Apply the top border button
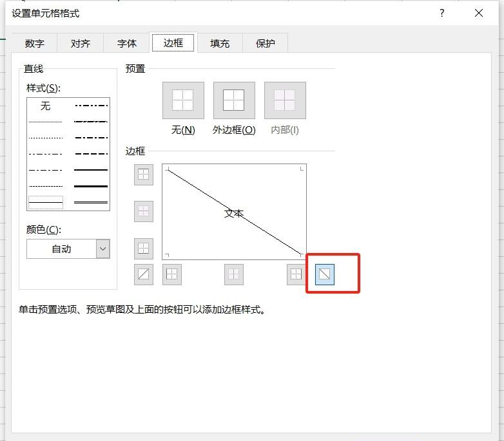The width and height of the screenshot is (504, 441). (x=143, y=175)
